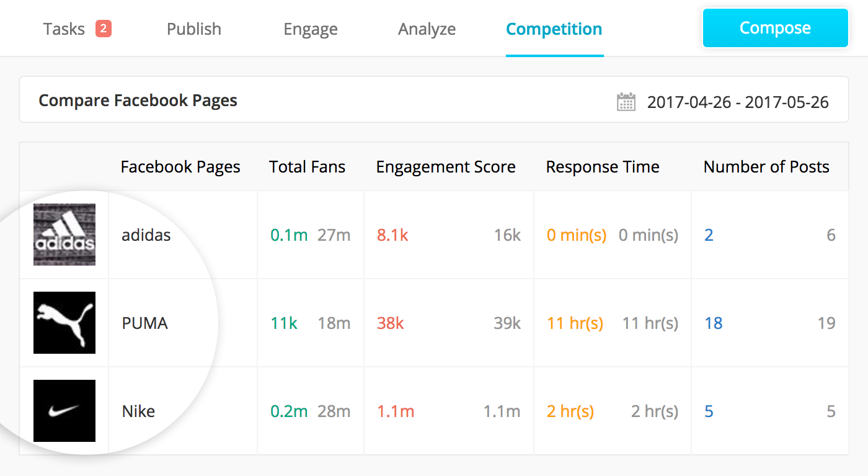Open the Nike page name link
868x476 pixels.
click(138, 411)
